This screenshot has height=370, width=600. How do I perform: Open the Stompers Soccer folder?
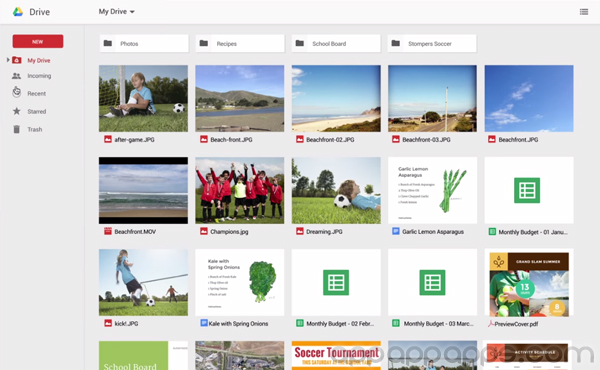(432, 44)
